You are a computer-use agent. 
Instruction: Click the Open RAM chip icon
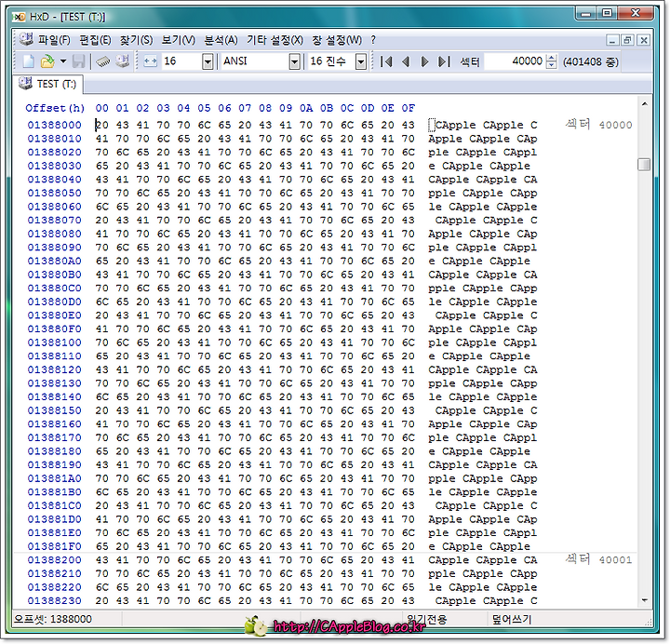click(103, 62)
